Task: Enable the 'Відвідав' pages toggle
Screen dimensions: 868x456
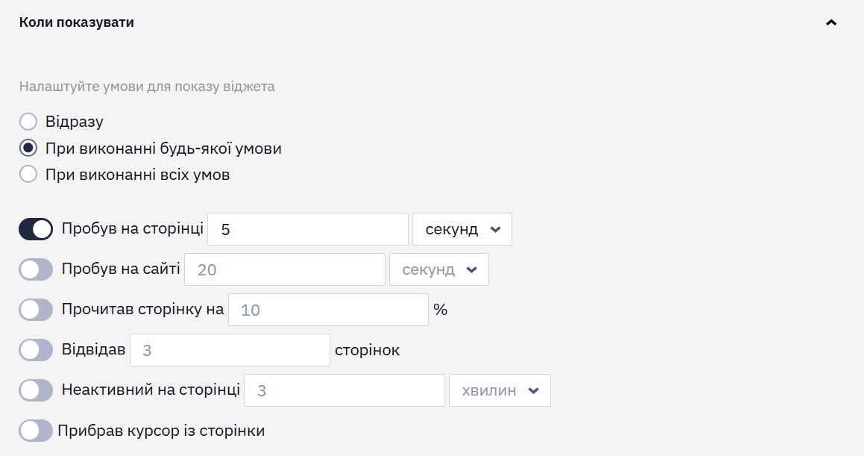Action: 36,350
